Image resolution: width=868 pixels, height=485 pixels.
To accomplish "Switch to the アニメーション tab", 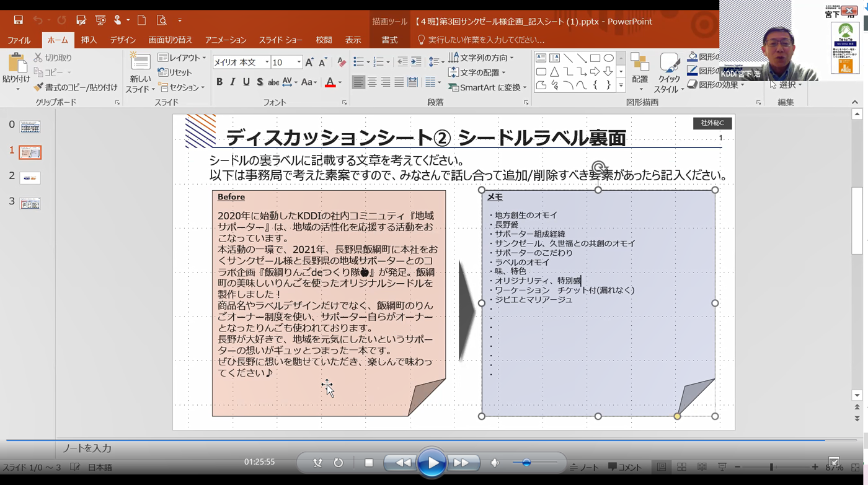I will (x=226, y=40).
